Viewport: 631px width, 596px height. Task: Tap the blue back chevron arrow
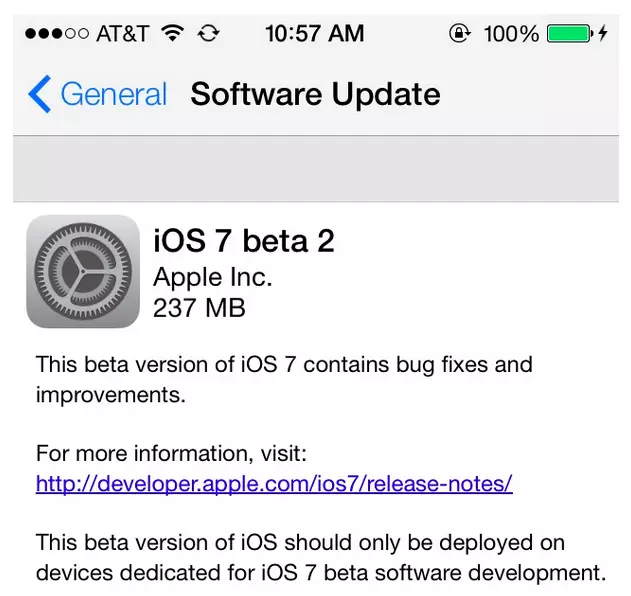(x=39, y=95)
